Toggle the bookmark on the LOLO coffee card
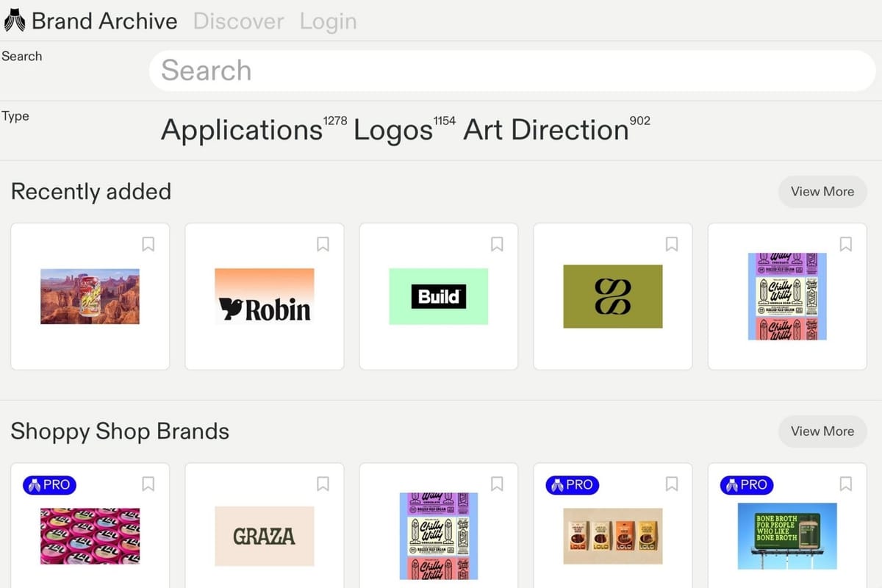The width and height of the screenshot is (882, 588). click(671, 484)
